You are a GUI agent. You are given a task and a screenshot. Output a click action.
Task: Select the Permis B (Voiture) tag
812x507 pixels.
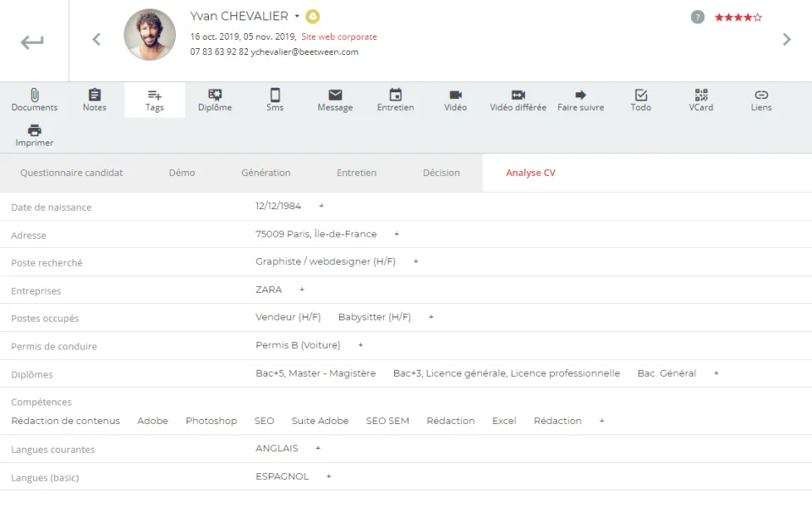pos(298,344)
